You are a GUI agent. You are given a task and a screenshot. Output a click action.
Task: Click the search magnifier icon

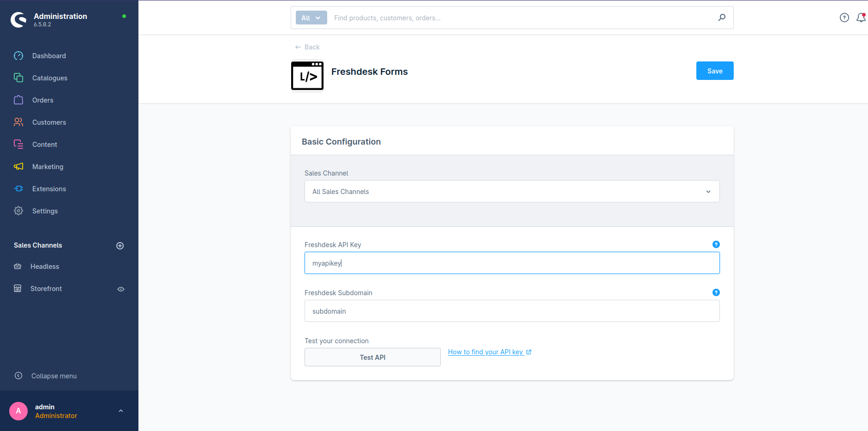click(x=722, y=18)
